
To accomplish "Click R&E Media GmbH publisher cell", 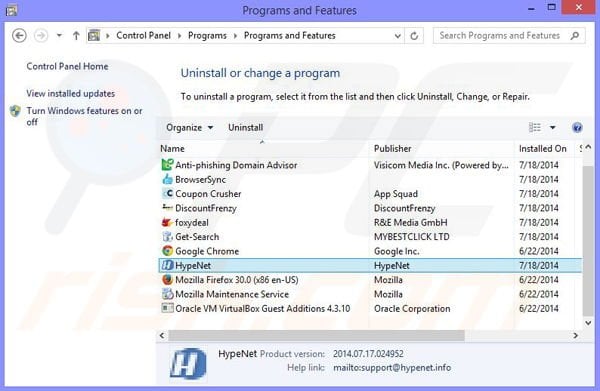I will pos(411,222).
